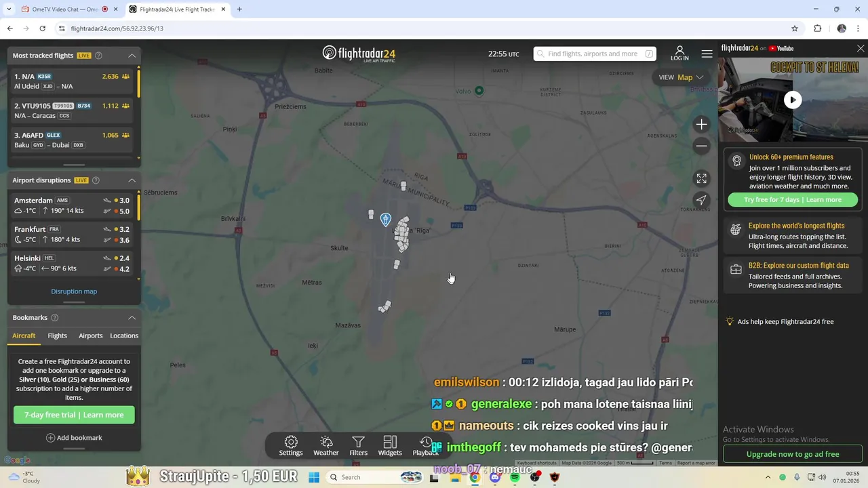
Task: Show help for Most tracked flights
Action: point(98,56)
